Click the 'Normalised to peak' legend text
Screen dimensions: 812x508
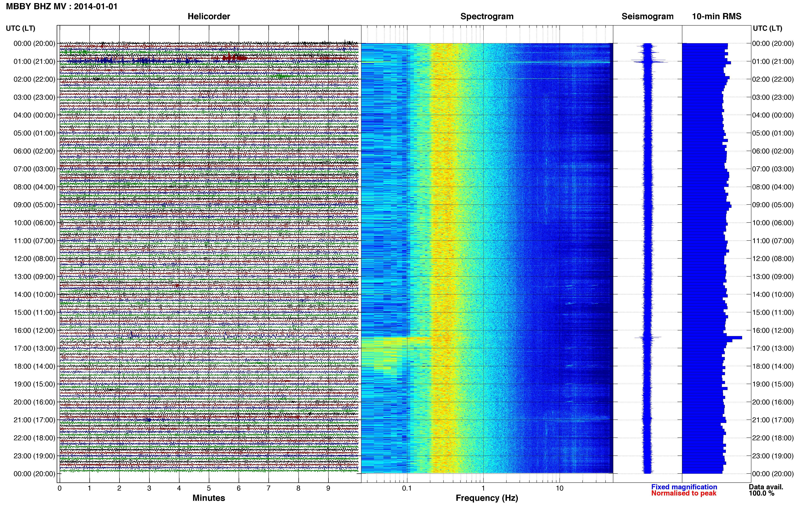coord(684,493)
